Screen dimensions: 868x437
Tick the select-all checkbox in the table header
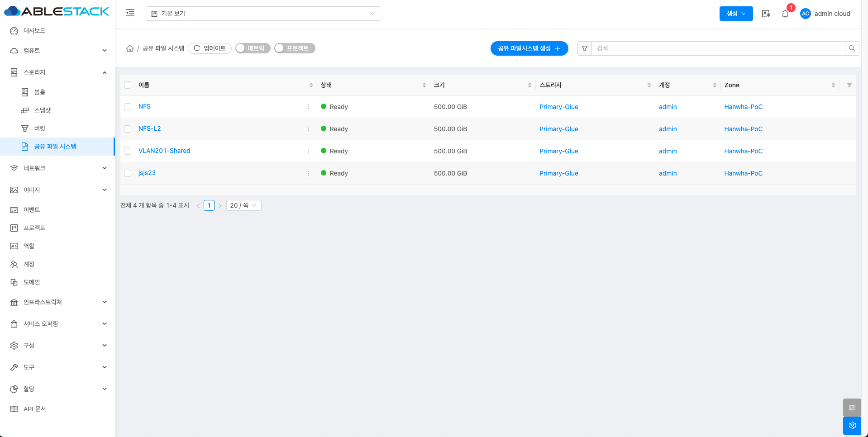coord(128,85)
